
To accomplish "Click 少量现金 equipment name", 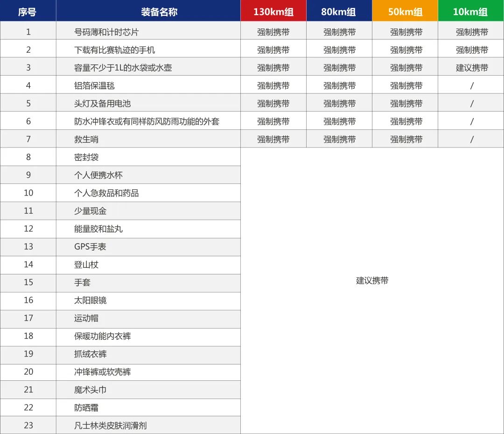I will pos(91,211).
